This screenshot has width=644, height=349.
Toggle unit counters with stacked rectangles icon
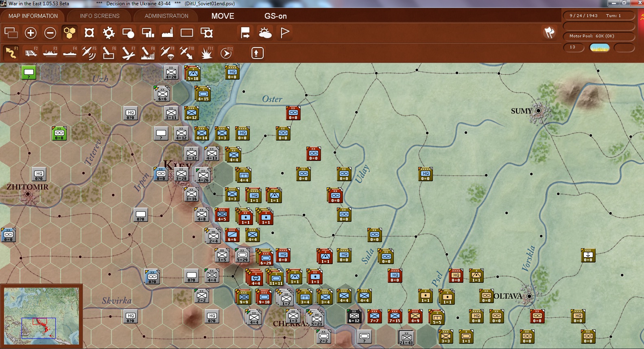click(11, 33)
